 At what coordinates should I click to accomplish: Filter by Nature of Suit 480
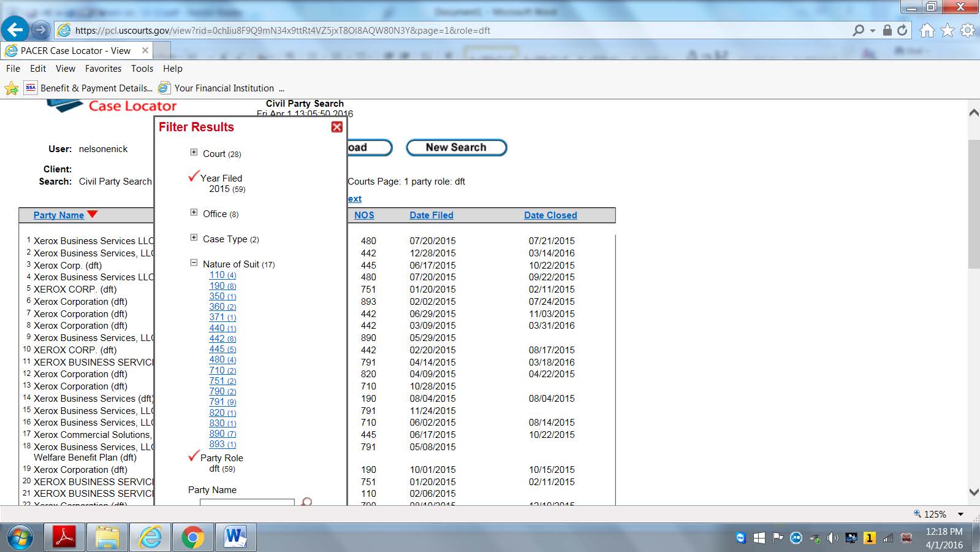click(x=222, y=359)
